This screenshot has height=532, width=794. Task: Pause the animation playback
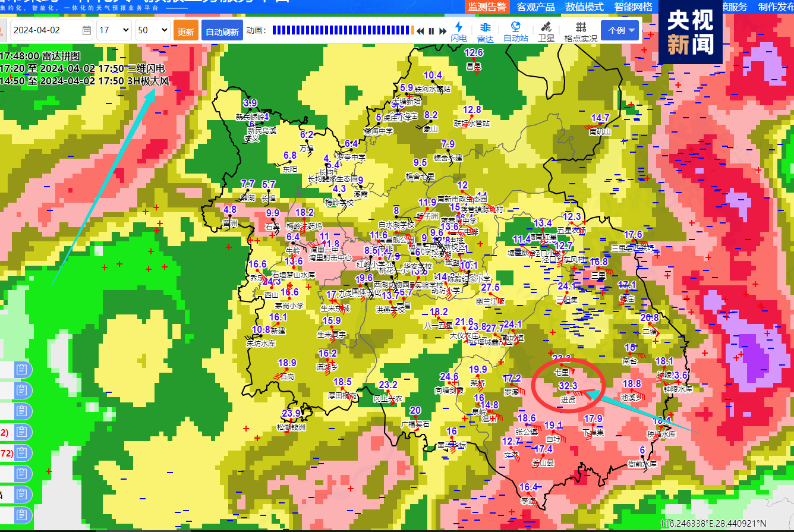coord(431,31)
